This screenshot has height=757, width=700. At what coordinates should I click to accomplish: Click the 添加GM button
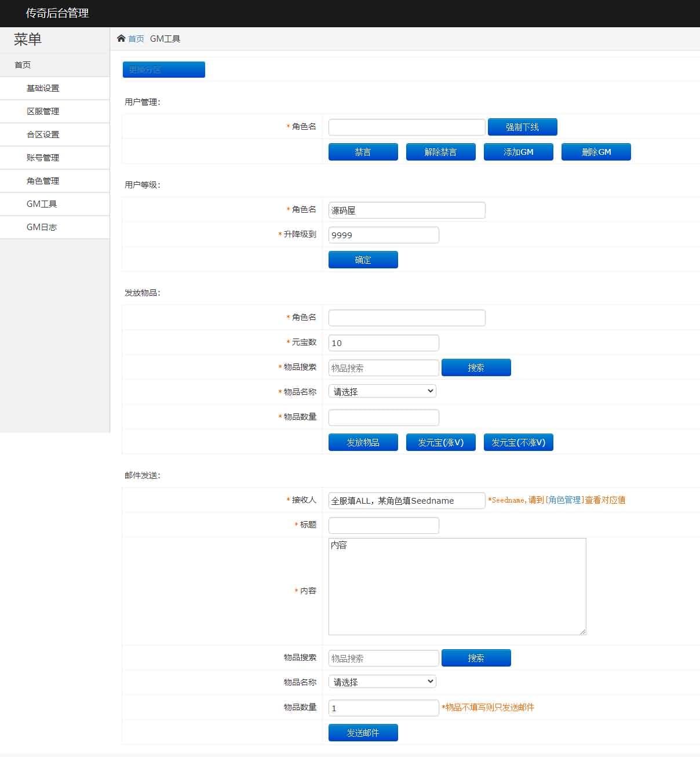click(x=518, y=151)
